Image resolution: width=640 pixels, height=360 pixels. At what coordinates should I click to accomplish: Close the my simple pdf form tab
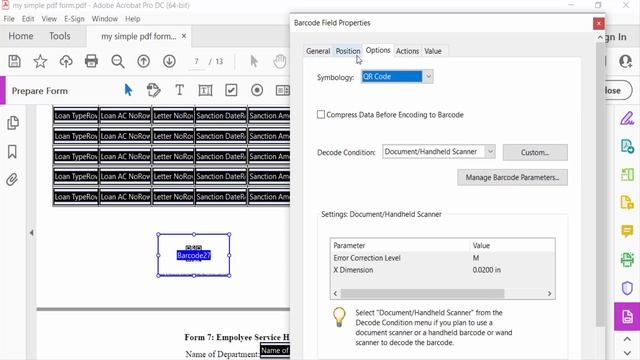point(184,36)
